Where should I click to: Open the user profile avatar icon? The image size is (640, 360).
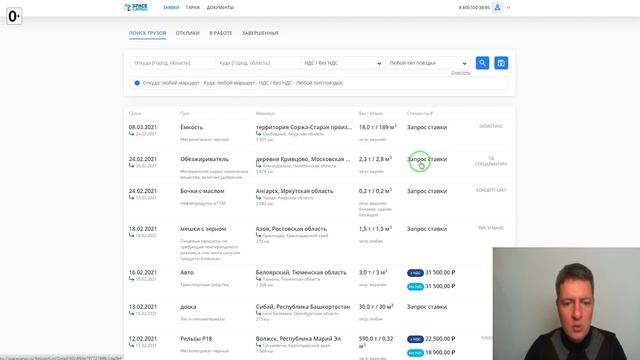(x=497, y=7)
